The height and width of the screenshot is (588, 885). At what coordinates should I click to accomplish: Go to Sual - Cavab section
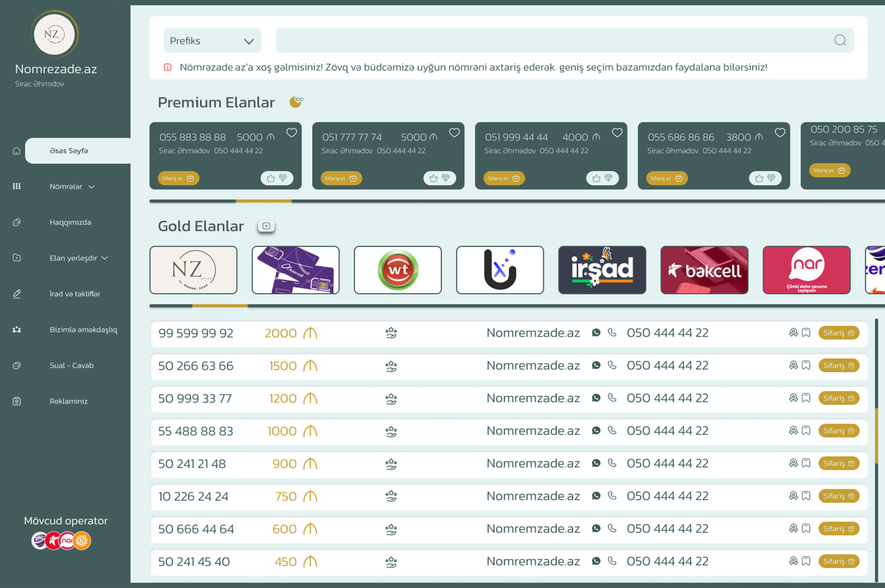click(x=71, y=365)
